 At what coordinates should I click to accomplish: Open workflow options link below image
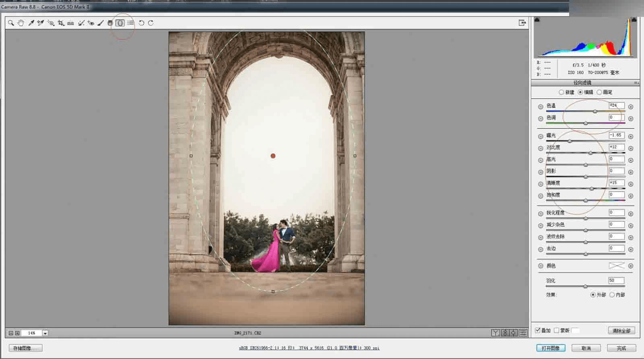click(x=309, y=348)
